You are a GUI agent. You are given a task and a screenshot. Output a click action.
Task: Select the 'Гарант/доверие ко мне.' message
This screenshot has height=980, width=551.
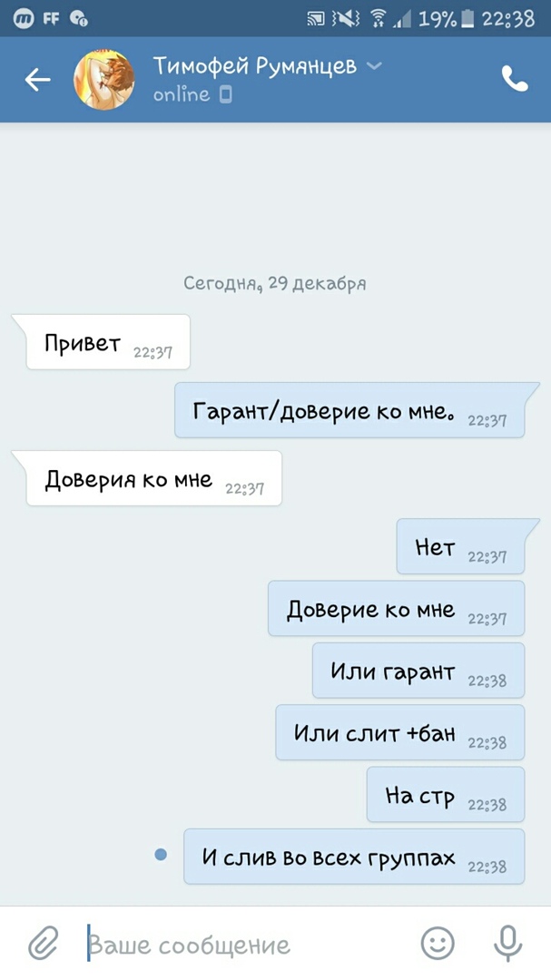click(349, 410)
